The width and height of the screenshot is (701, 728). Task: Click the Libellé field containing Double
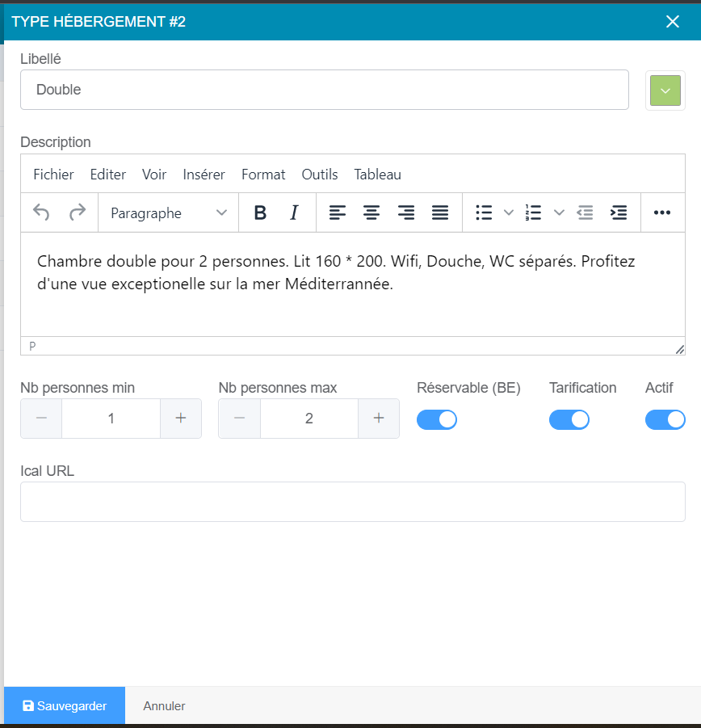tap(325, 90)
